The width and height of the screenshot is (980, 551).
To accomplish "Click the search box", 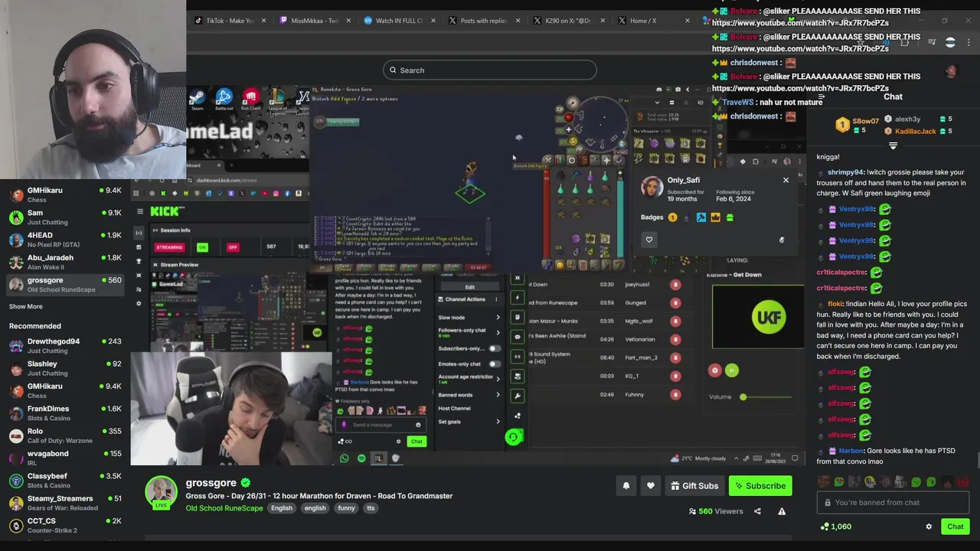I will pos(490,70).
